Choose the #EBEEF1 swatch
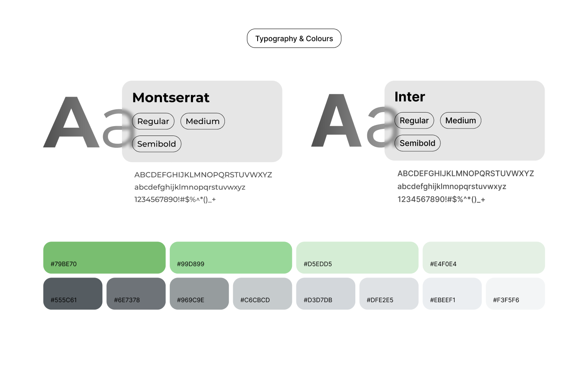Image resolution: width=588 pixels, height=373 pixels. pos(452,293)
